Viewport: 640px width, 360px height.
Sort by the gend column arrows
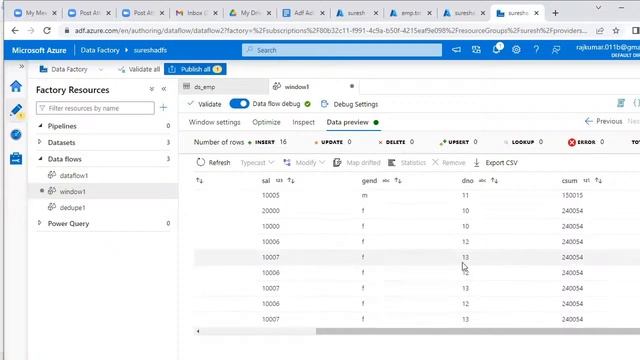pos(398,180)
